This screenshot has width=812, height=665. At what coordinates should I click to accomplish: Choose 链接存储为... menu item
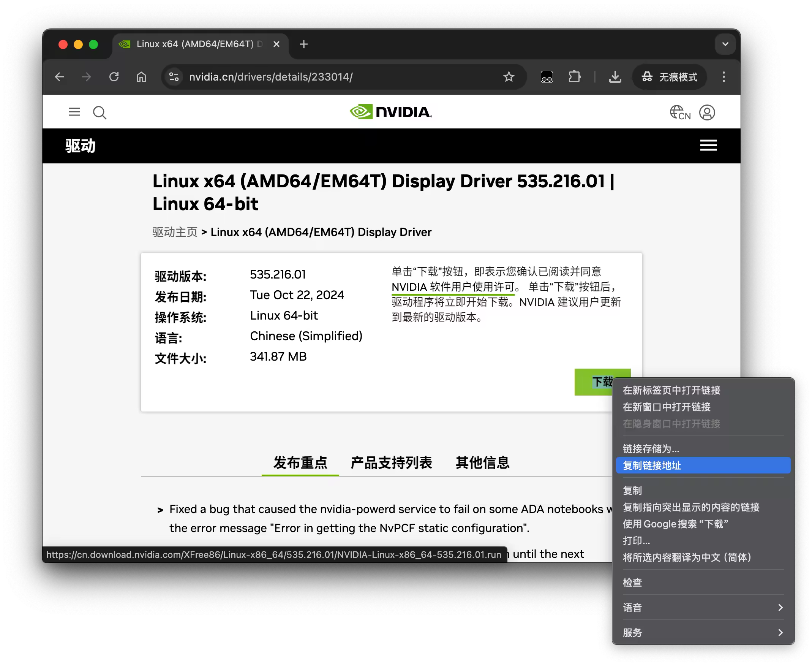[x=703, y=448]
